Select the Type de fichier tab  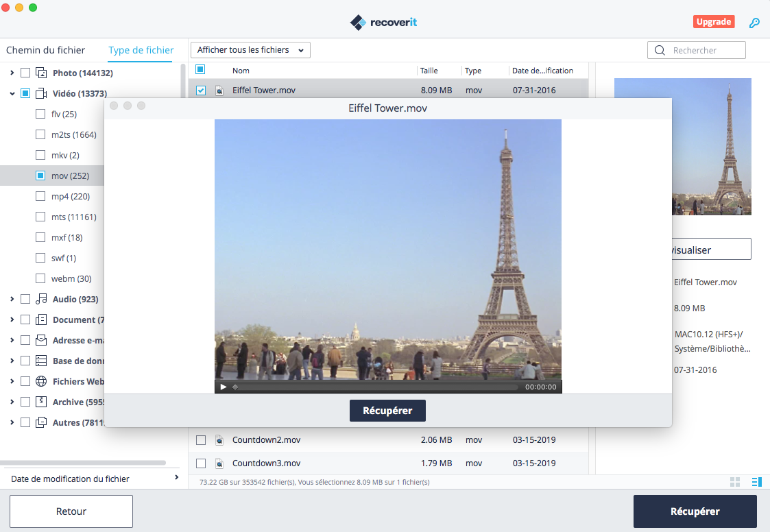click(x=141, y=50)
